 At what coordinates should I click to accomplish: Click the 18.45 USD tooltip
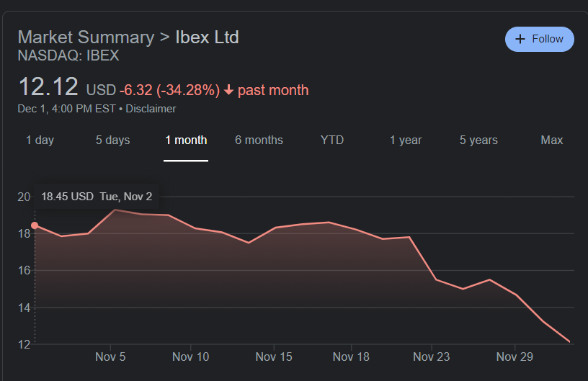pos(97,197)
